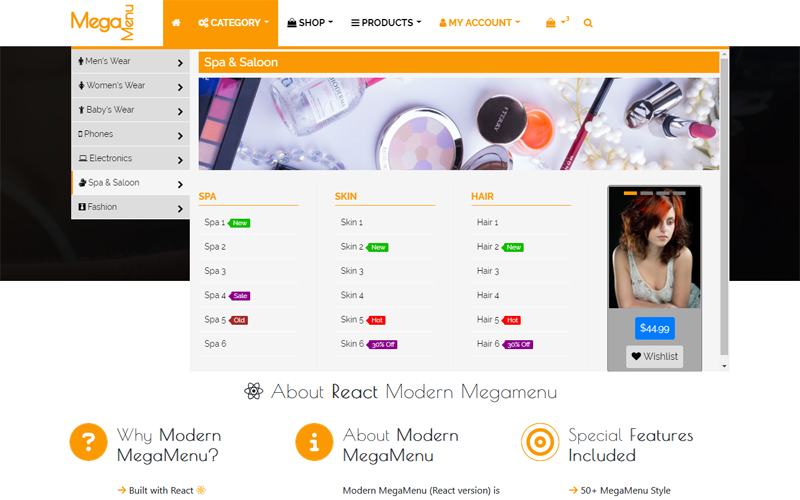Screen dimensions: 800x500
Task: Open search with the magnifier icon
Action: click(588, 23)
